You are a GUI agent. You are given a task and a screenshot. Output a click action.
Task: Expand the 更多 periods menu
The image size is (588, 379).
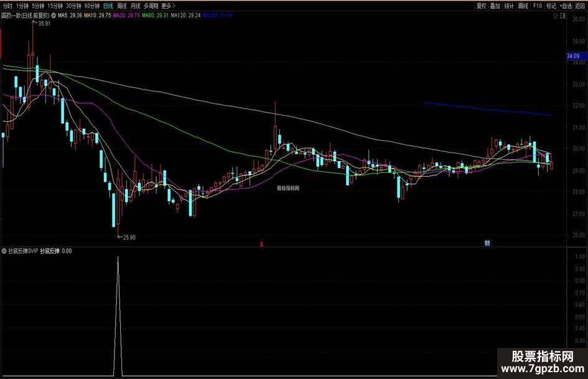tap(168, 6)
